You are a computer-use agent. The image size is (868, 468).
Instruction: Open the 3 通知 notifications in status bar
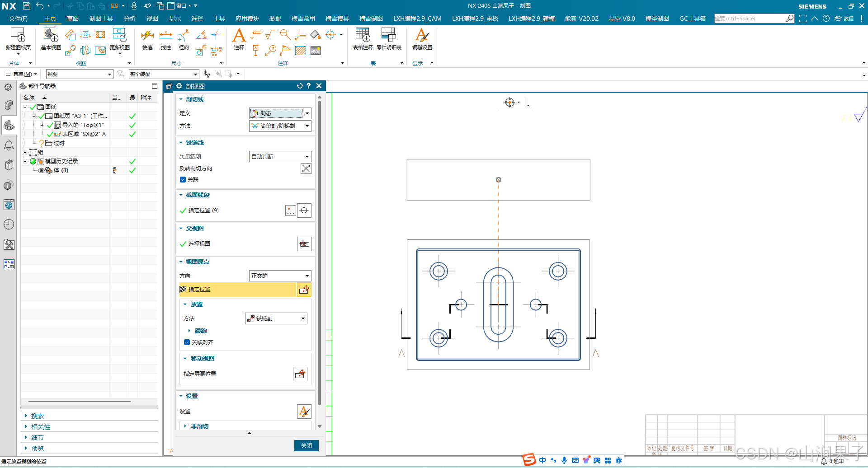[x=832, y=461]
